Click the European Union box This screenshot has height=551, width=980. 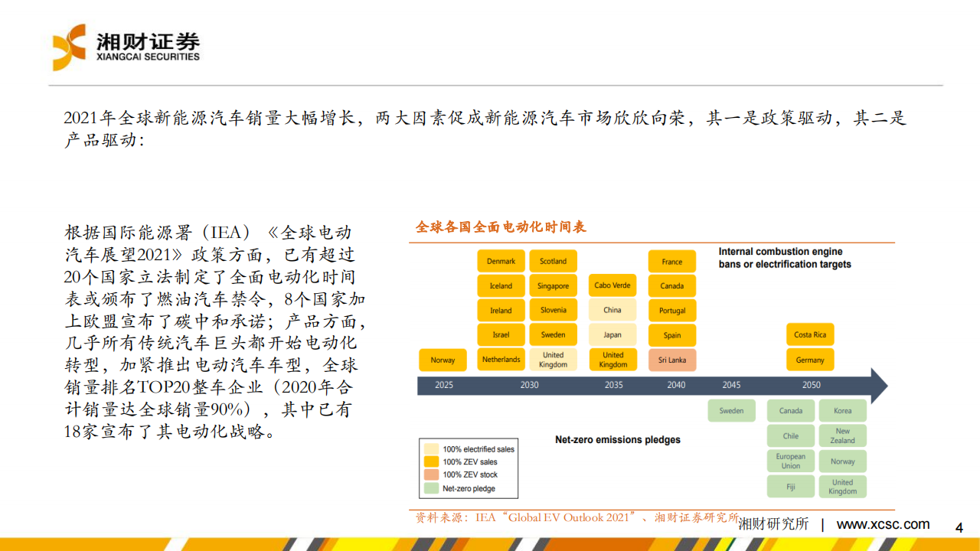point(791,461)
